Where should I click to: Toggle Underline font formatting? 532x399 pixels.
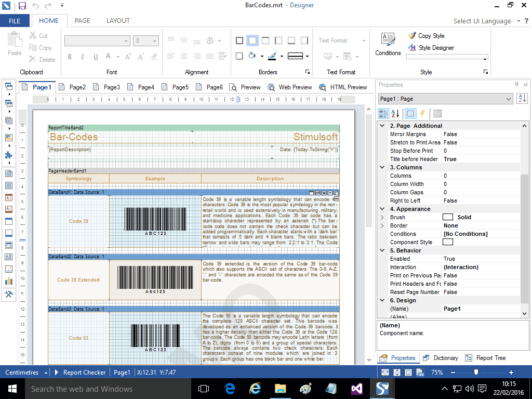click(96, 57)
